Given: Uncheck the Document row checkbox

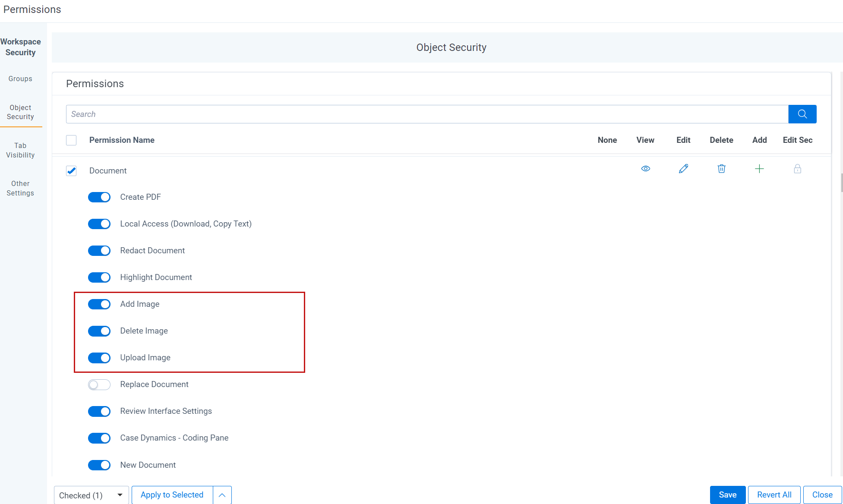Looking at the screenshot, I should (x=71, y=171).
